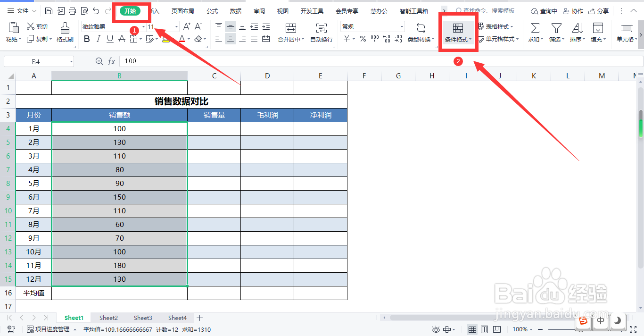Add a new sheet with the plus button

[199, 318]
